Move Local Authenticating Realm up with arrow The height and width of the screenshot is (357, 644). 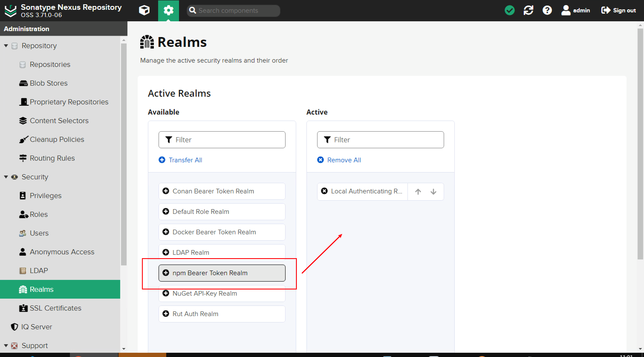(x=418, y=192)
